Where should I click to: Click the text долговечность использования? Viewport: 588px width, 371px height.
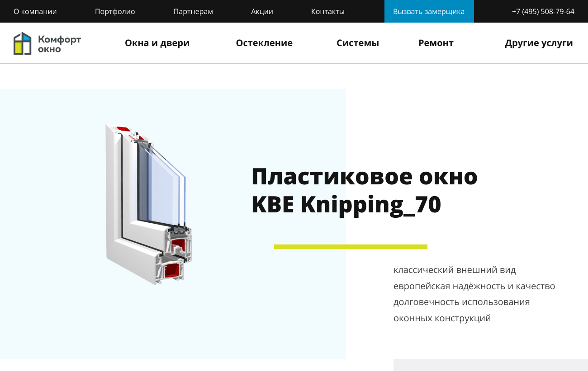(462, 302)
